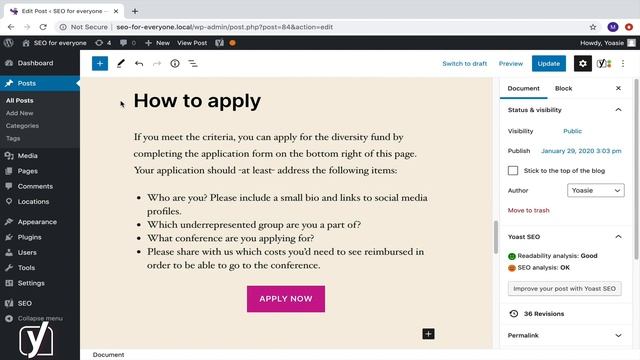Select the pencil Tools icon in toolbar
The width and height of the screenshot is (640, 360).
pos(120,64)
